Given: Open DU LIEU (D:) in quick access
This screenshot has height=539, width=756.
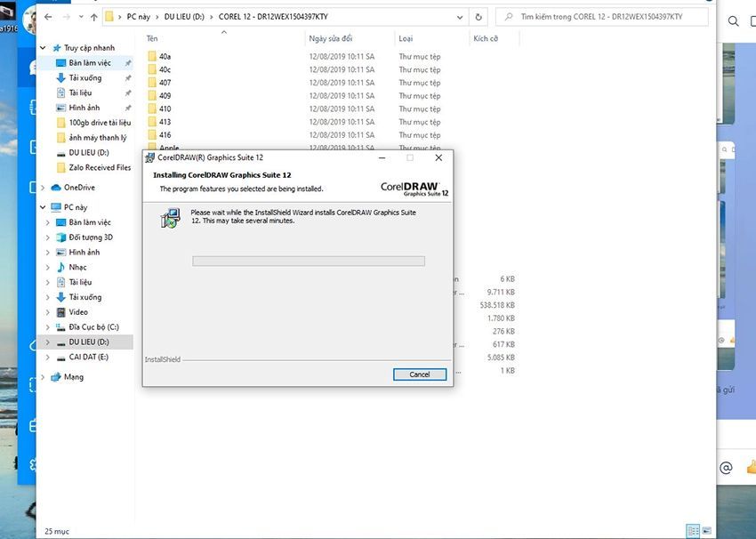Looking at the screenshot, I should [x=89, y=152].
